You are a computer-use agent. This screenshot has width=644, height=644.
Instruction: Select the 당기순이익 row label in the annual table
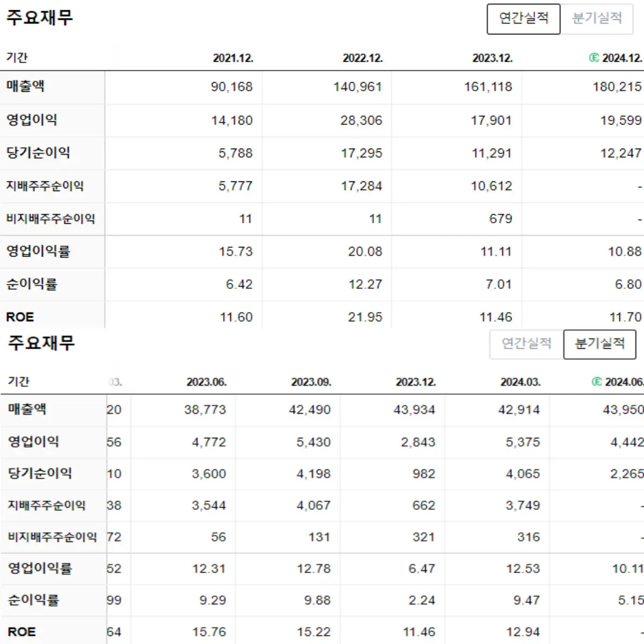tap(38, 153)
